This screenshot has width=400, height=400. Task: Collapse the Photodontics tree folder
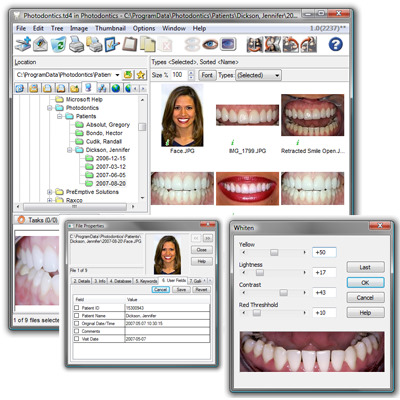(x=50, y=108)
